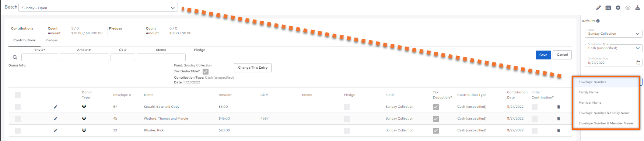644x141 pixels.
Task: Open the Contribution Date calendar picker
Action: tap(638, 62)
